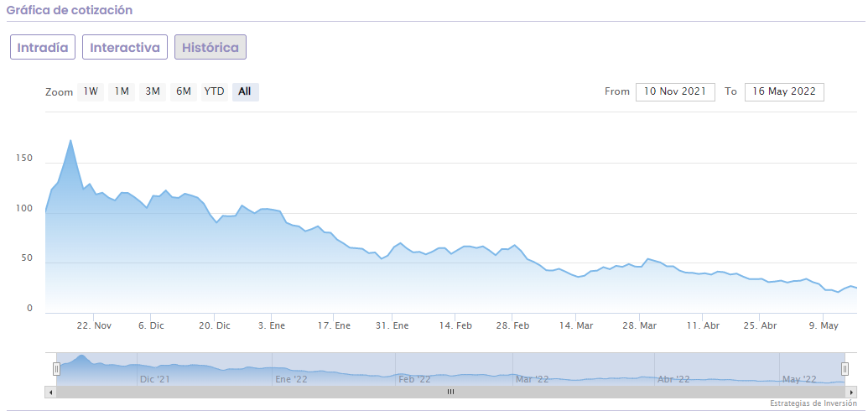Set zoom range to 1W
Screen dimensions: 868x416
(91, 92)
